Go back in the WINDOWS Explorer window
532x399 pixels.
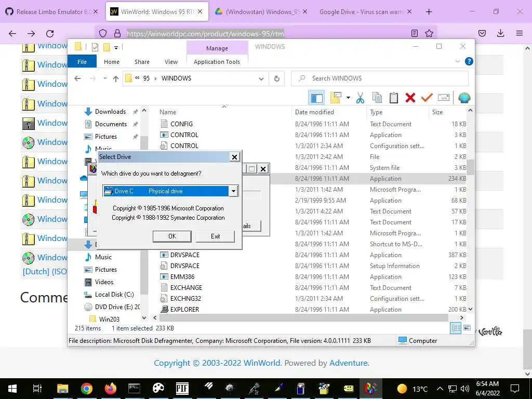point(78,78)
